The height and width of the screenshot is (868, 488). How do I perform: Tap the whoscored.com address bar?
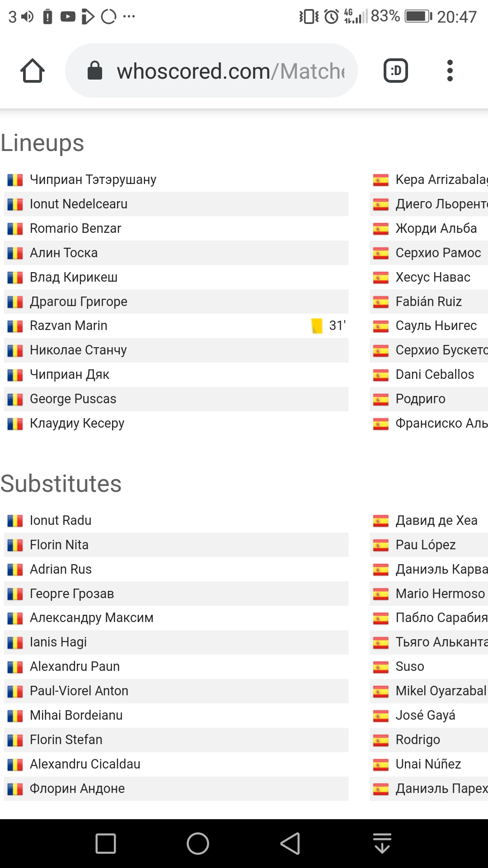(211, 71)
